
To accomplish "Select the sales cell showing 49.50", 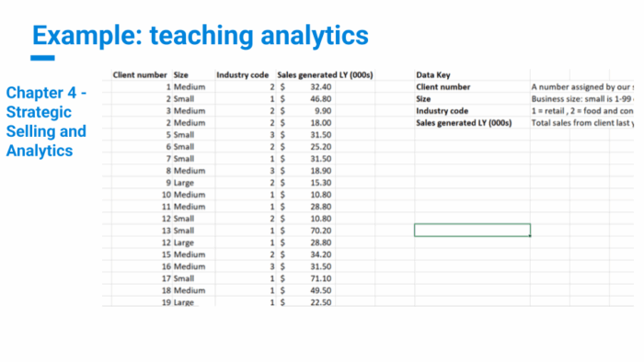I will point(305,290).
